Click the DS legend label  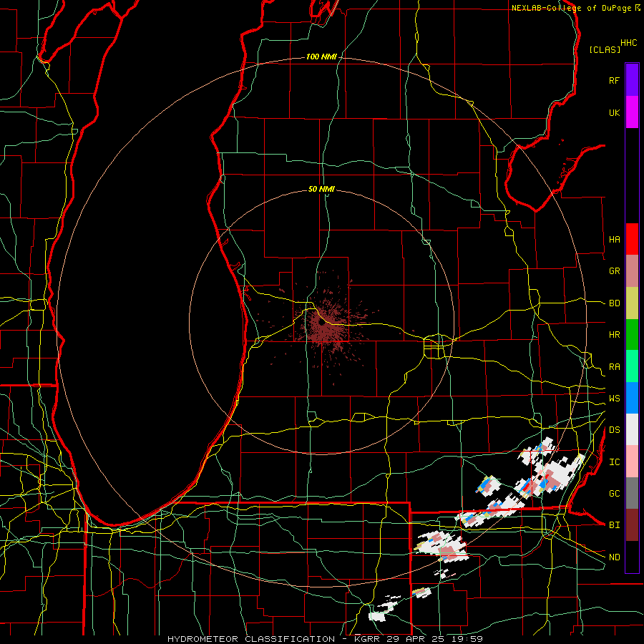tap(614, 430)
